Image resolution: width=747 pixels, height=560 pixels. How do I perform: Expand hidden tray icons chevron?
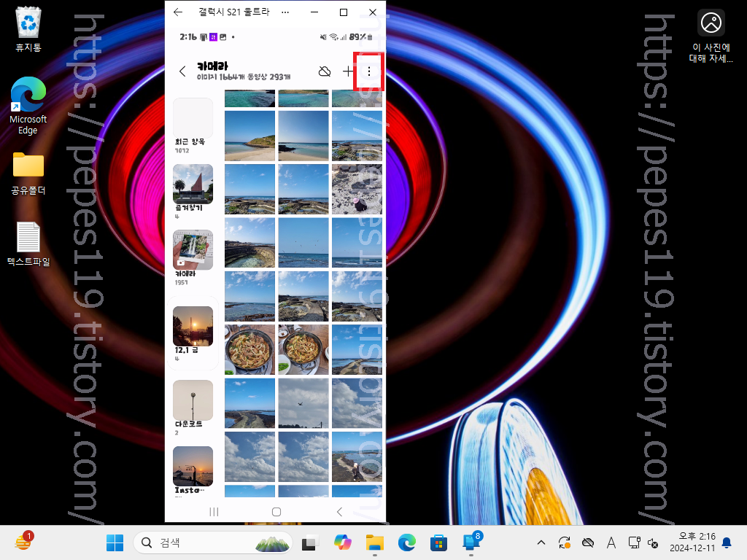pos(541,542)
